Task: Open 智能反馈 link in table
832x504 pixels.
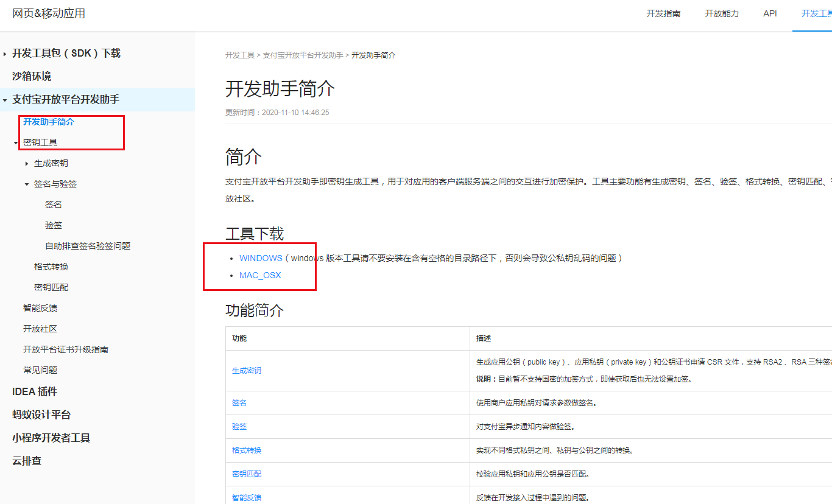Action: coord(247,498)
